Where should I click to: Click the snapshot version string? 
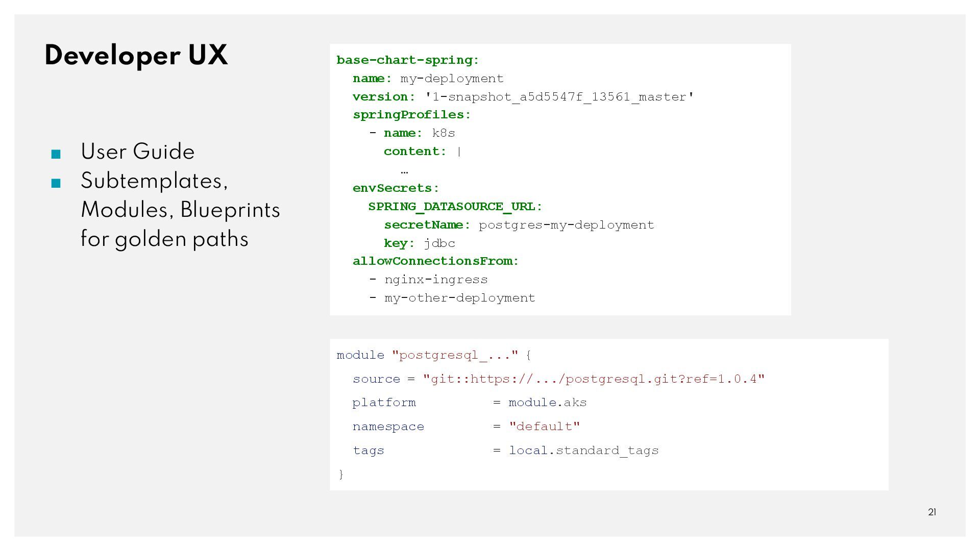[x=559, y=97]
